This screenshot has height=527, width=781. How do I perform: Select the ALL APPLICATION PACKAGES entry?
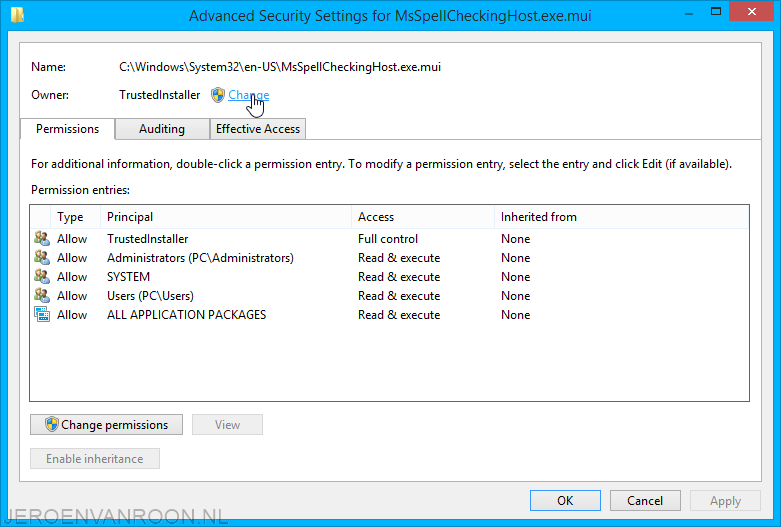point(389,314)
